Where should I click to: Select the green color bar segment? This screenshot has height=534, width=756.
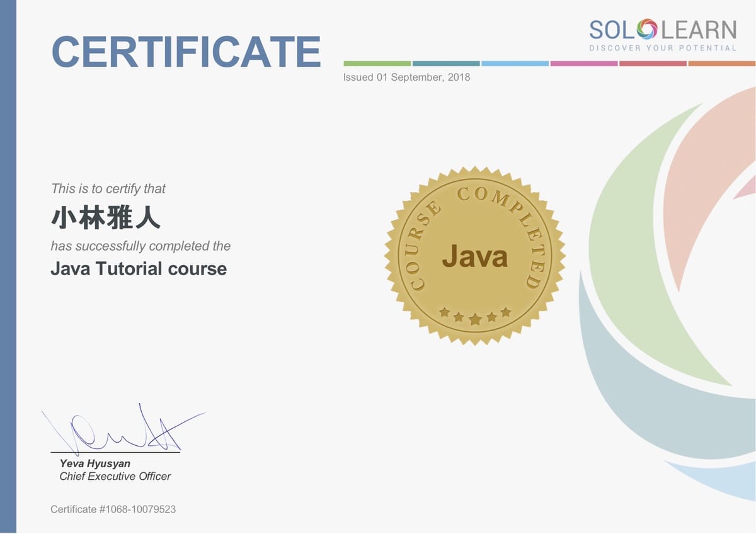(377, 64)
